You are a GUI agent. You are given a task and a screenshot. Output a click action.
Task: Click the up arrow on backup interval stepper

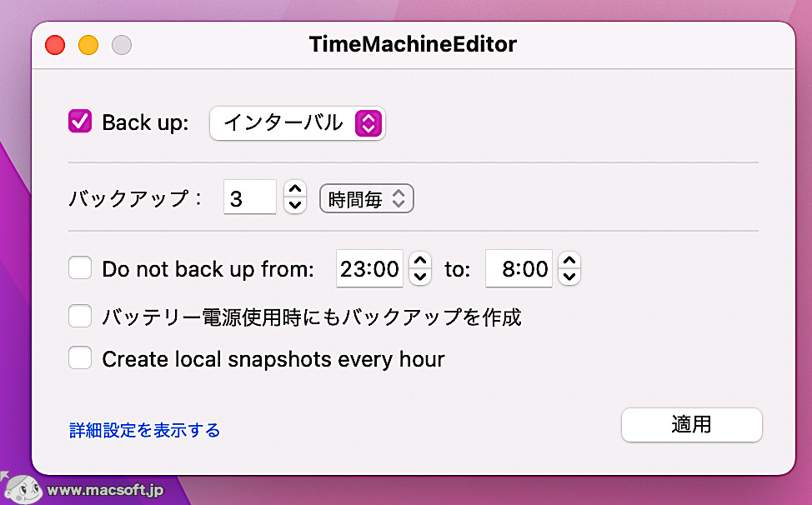(294, 191)
